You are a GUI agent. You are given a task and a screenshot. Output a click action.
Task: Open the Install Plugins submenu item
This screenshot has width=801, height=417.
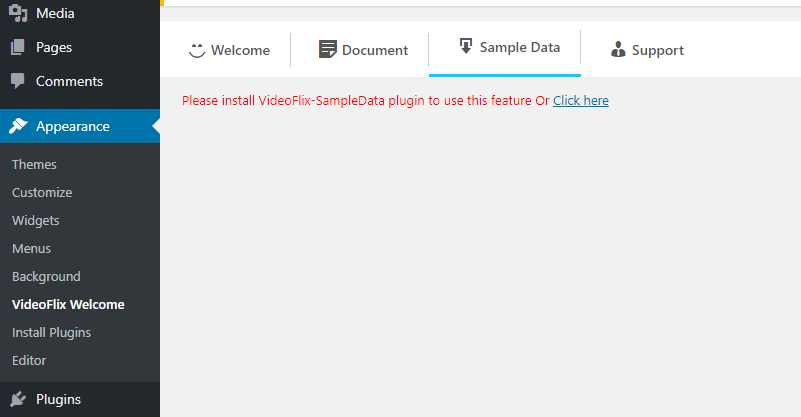[x=51, y=332]
